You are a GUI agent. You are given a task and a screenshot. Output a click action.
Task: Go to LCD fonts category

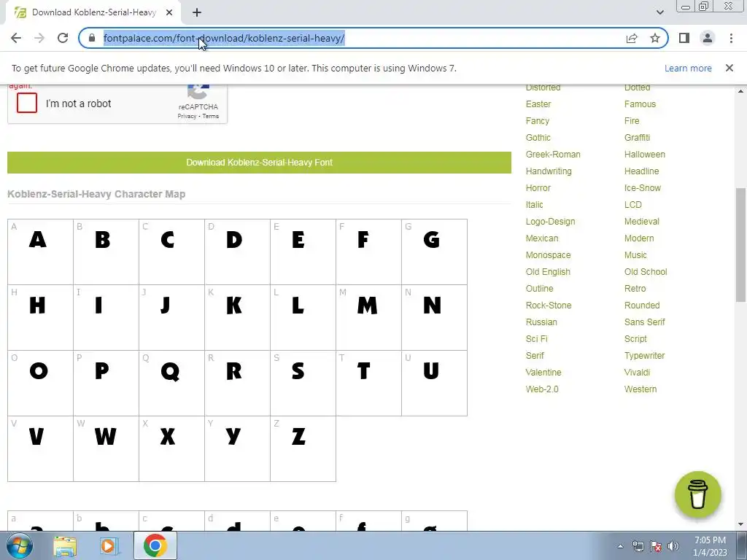[632, 205]
